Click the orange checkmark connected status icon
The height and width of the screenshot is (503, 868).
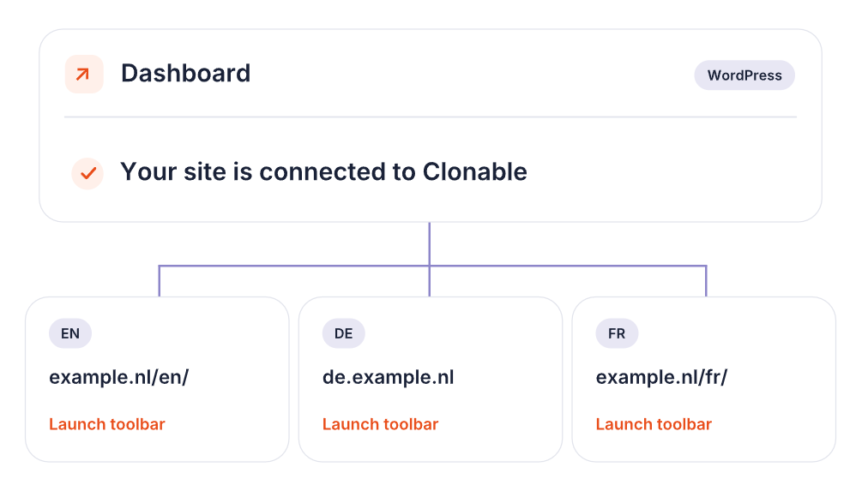(x=87, y=174)
